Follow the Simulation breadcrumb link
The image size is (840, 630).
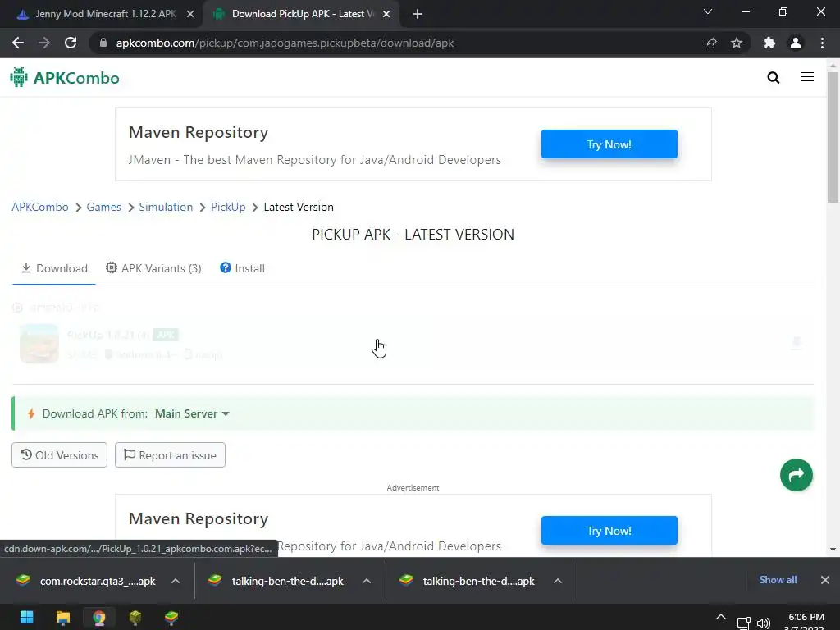click(166, 207)
